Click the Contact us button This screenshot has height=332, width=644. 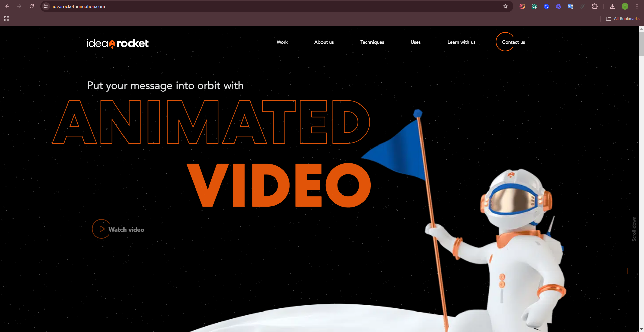tap(511, 42)
